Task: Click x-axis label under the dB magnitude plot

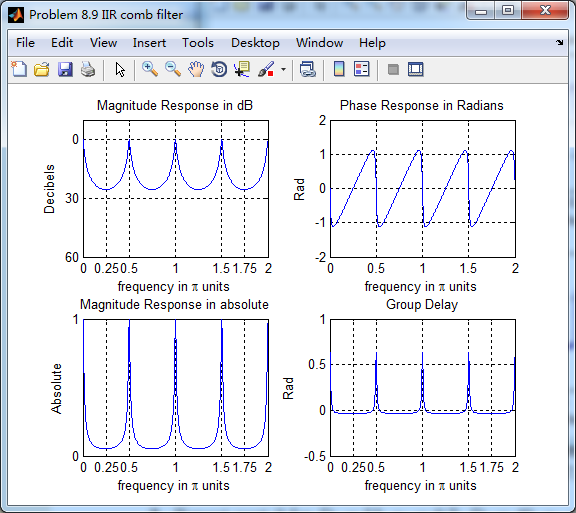Action: [173, 287]
